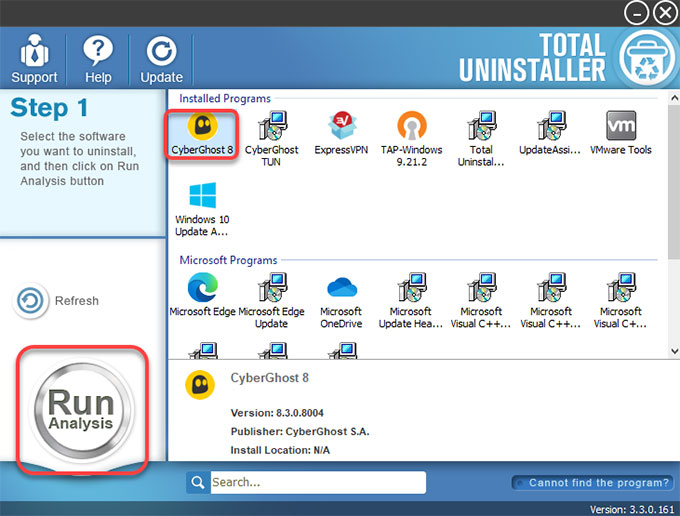Click the scroll up arrow of program list
The image size is (680, 516).
click(674, 98)
